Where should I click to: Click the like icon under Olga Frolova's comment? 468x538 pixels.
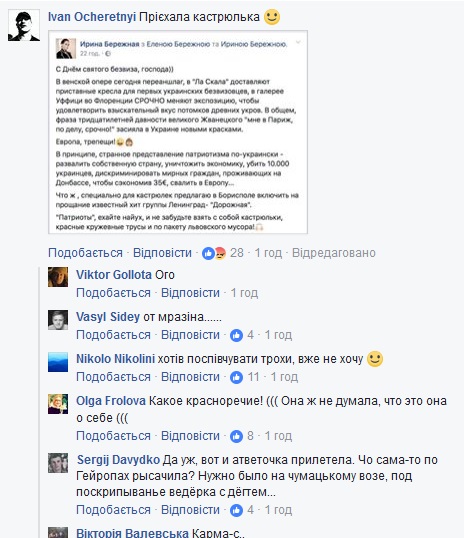pos(236,436)
